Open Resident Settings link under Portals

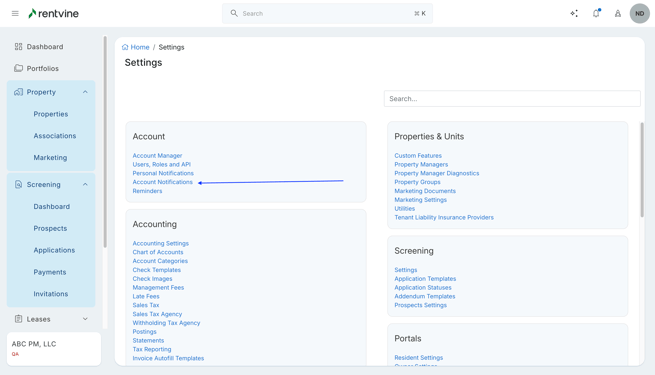(x=419, y=357)
